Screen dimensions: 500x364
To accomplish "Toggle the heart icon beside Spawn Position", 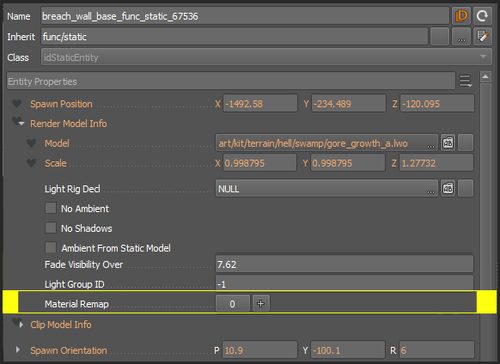I will click(x=17, y=104).
